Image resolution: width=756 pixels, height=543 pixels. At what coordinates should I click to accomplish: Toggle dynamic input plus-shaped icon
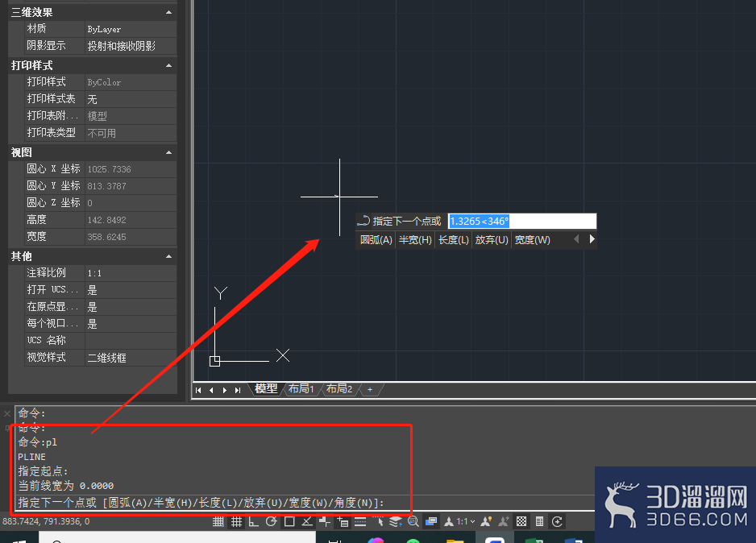(x=325, y=521)
